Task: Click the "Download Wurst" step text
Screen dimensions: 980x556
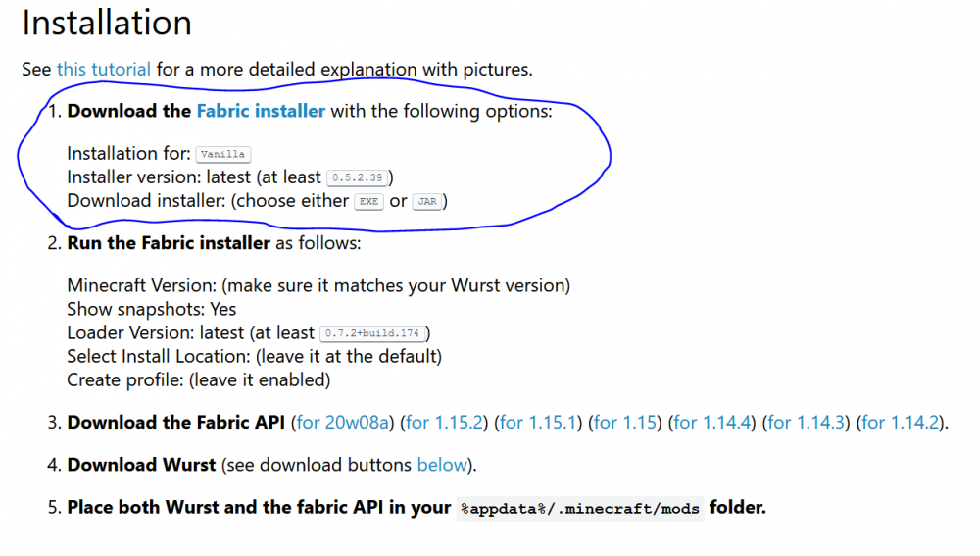Action: (x=141, y=465)
